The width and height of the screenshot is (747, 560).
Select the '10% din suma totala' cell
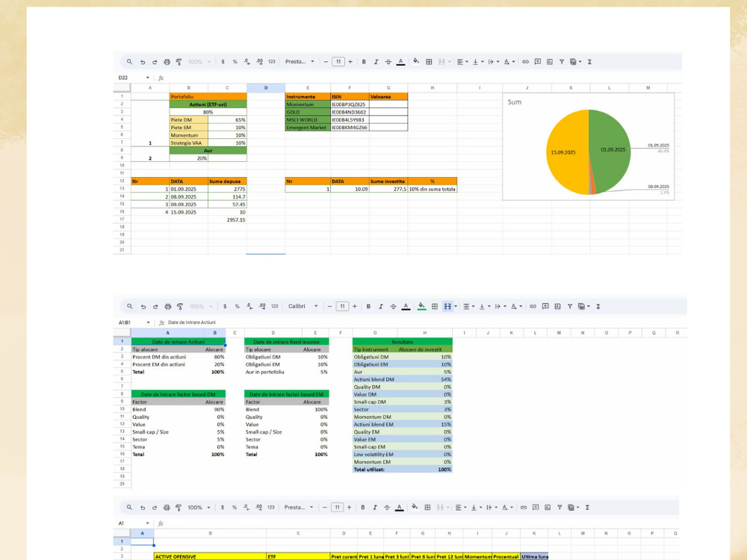(x=432, y=189)
